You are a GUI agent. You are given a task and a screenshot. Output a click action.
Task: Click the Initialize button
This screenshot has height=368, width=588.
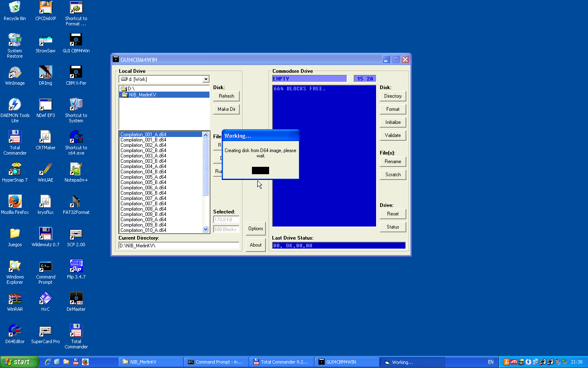click(393, 122)
